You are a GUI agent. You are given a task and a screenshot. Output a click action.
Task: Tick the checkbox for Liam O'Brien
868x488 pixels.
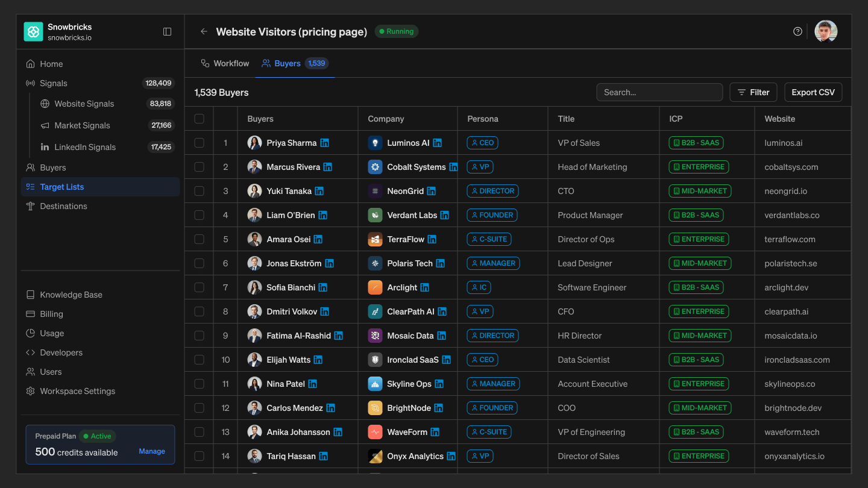(x=199, y=215)
